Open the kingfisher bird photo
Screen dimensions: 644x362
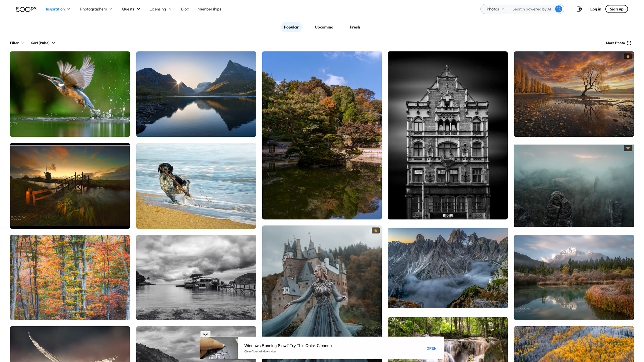[x=70, y=94]
